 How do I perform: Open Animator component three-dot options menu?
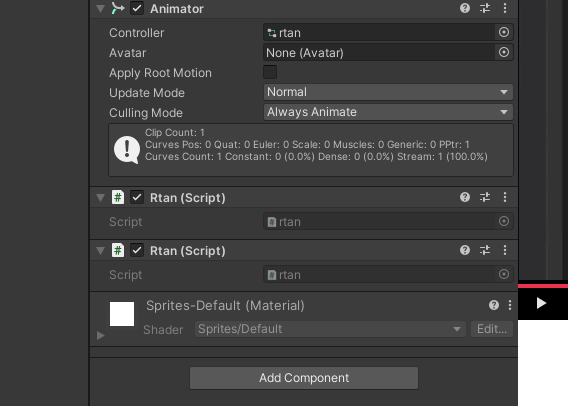point(505,8)
